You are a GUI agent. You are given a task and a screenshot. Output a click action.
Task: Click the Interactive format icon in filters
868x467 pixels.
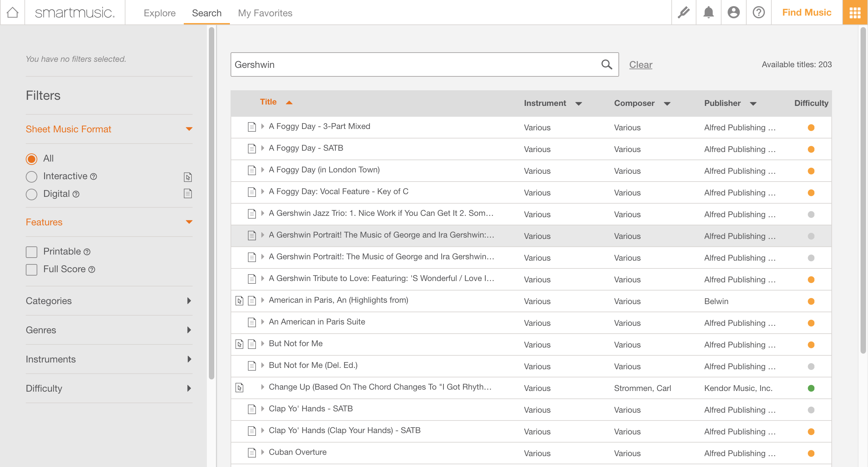[x=188, y=177]
